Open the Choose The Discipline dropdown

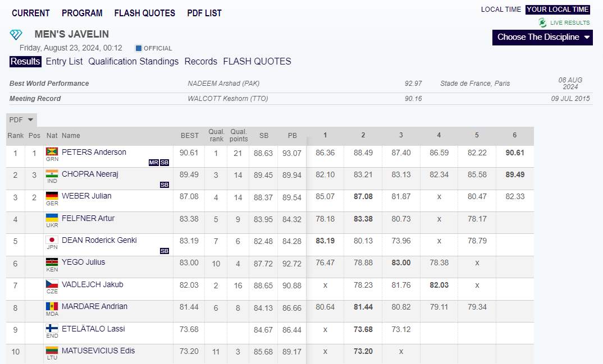point(542,37)
